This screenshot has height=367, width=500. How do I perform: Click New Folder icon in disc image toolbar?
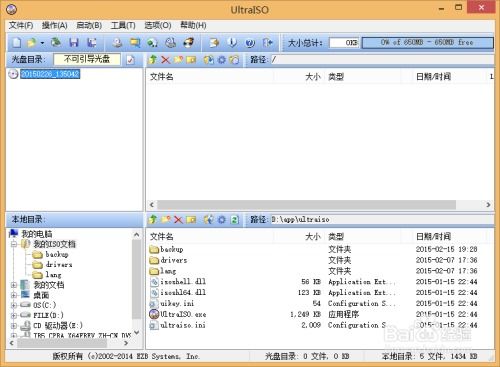tap(178, 60)
